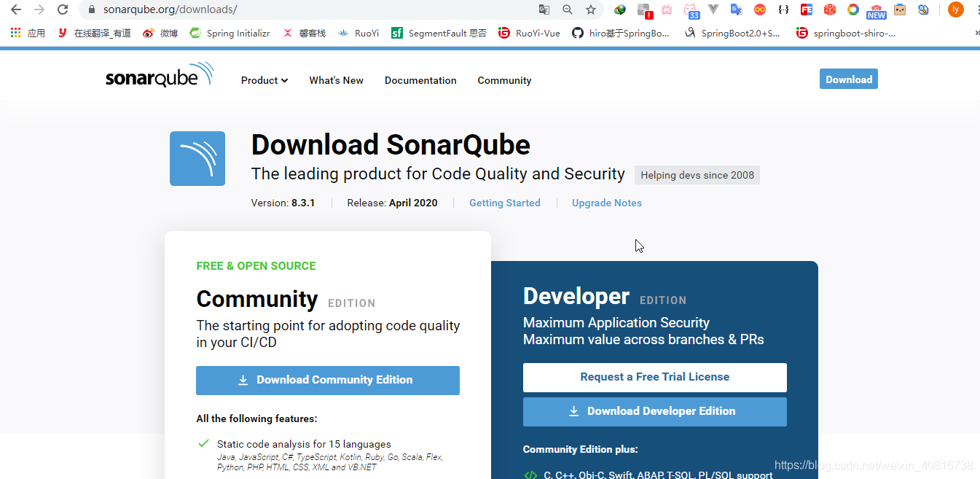Screen dimensions: 980x479
Task: Open the pink TV extension icon
Action: point(667,9)
